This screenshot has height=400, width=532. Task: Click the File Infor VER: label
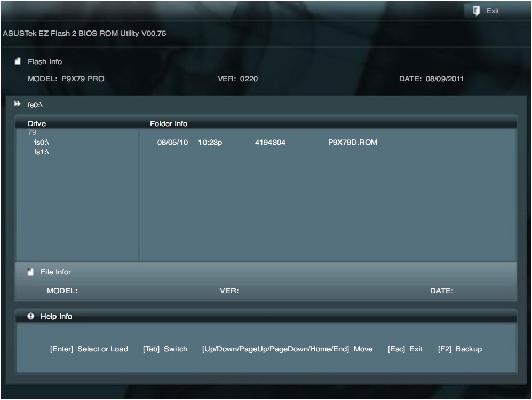click(x=229, y=291)
